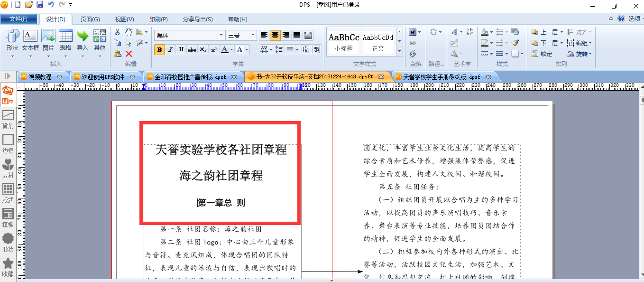
Task: Pick line color with the pen icon
Action: coord(484,43)
